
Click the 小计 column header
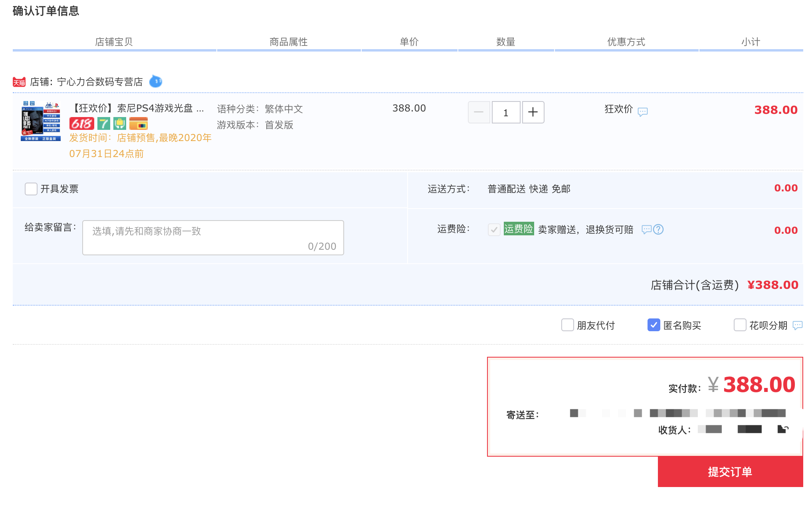pyautogui.click(x=751, y=42)
